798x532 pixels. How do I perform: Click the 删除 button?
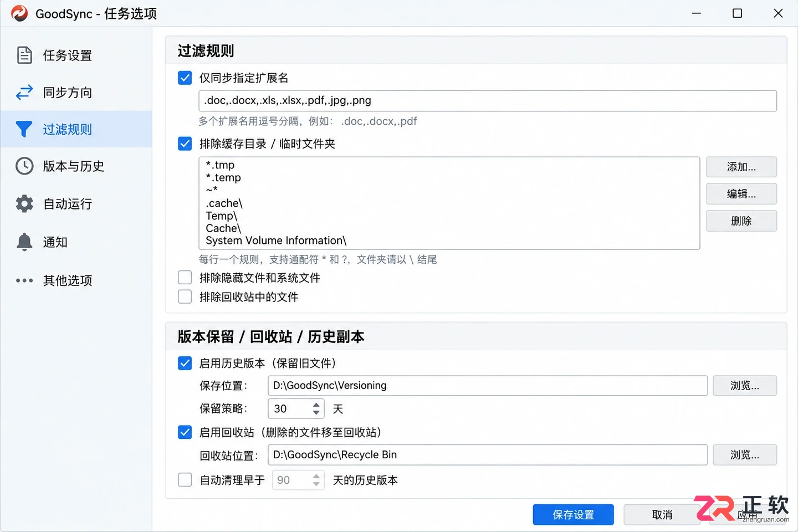coord(741,221)
